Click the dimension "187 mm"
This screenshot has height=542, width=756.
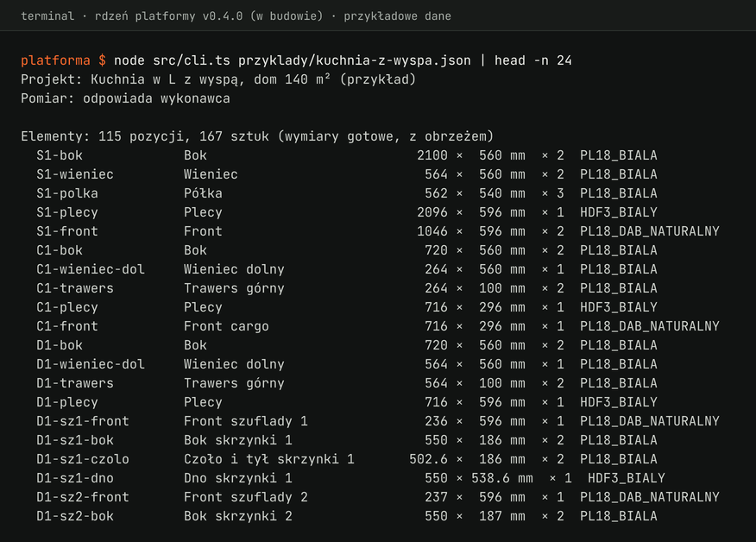pos(502,516)
